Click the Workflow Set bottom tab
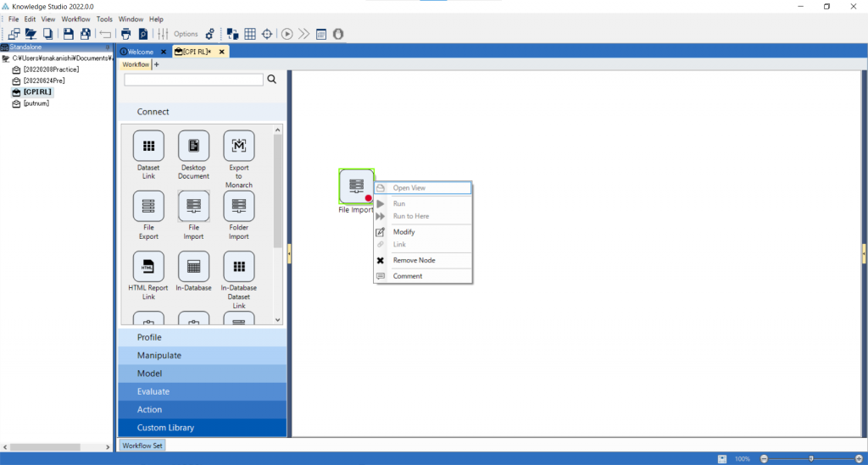 (x=142, y=446)
